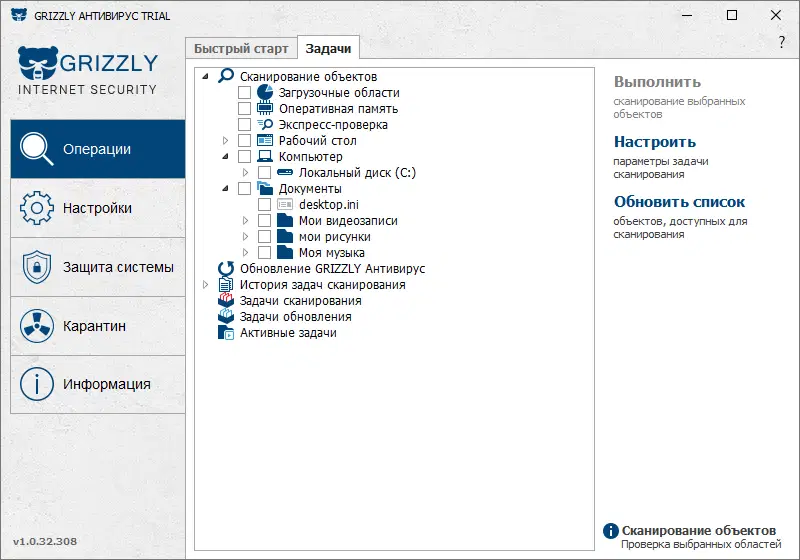Check the Оперативная память checkbox
This screenshot has width=800, height=560.
click(x=244, y=108)
